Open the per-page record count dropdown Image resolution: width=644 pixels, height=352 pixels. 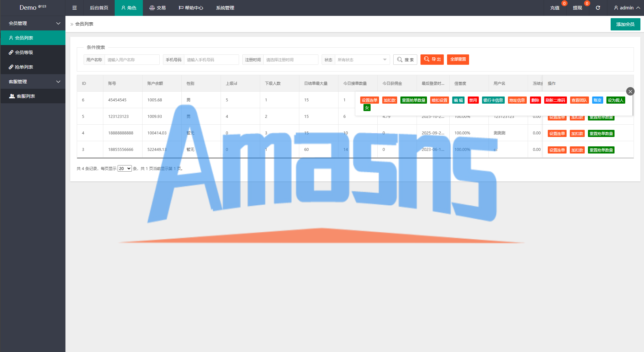tap(124, 168)
